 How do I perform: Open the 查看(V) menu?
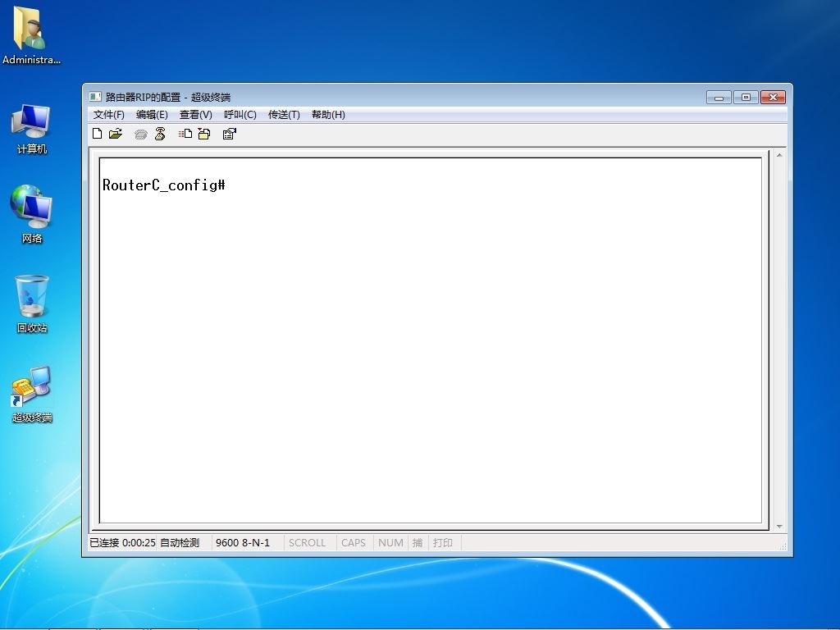pyautogui.click(x=196, y=115)
